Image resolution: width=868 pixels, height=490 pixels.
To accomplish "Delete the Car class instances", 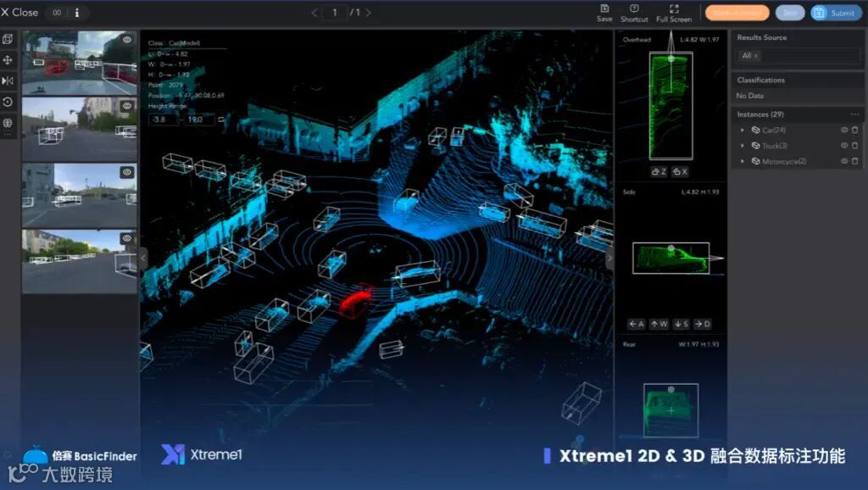I will coord(854,130).
